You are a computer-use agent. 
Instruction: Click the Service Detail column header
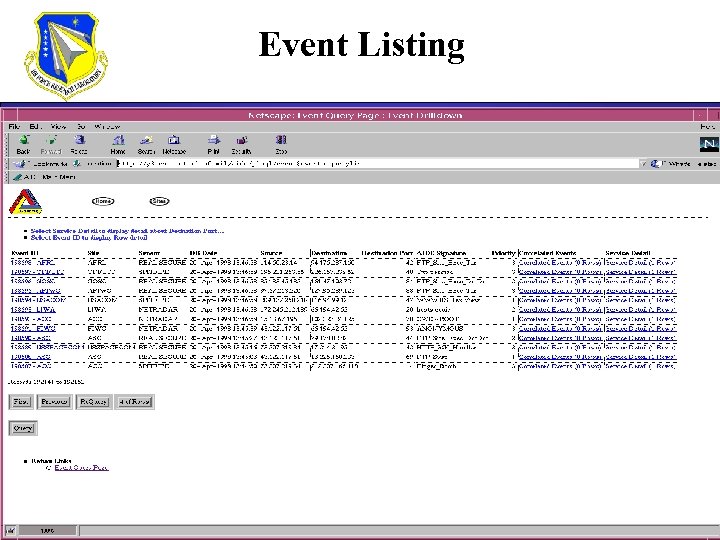[x=628, y=253]
